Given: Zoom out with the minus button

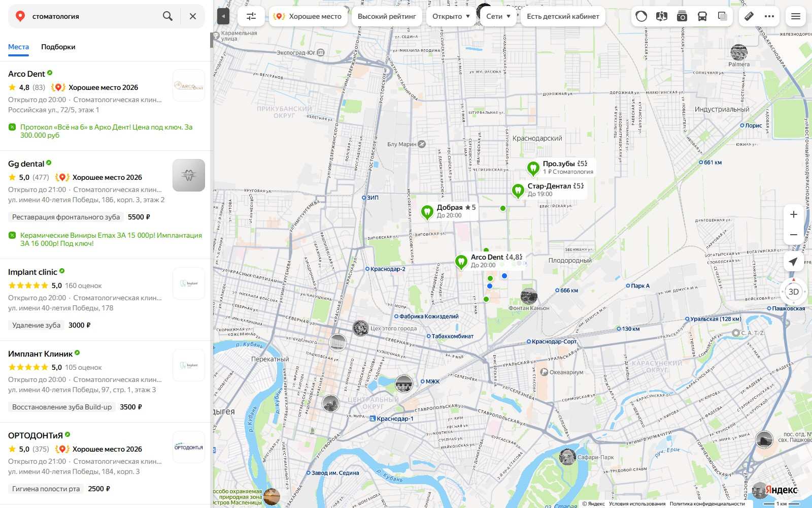Looking at the screenshot, I should point(794,235).
